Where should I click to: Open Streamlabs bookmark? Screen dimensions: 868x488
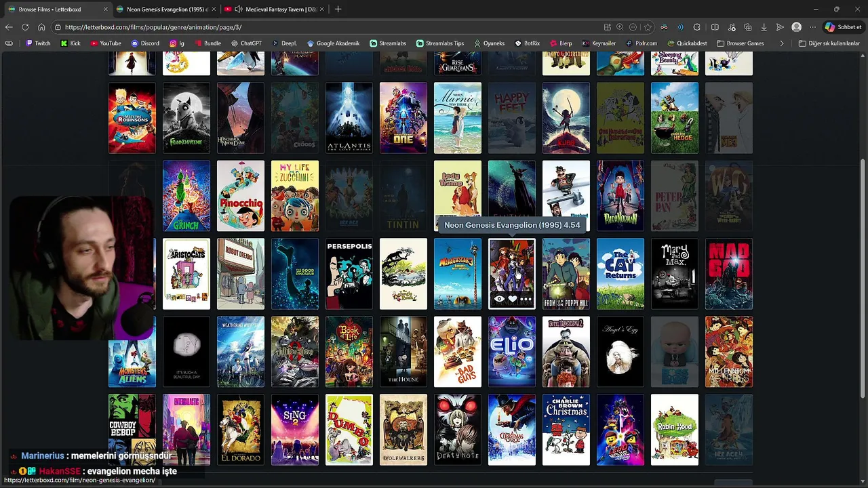(x=387, y=43)
